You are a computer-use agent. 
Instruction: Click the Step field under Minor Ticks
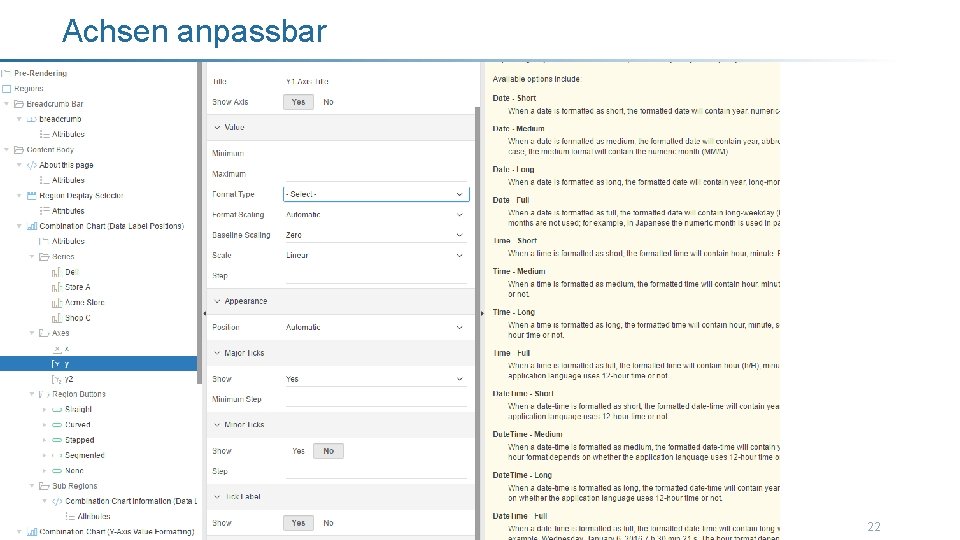(376, 471)
